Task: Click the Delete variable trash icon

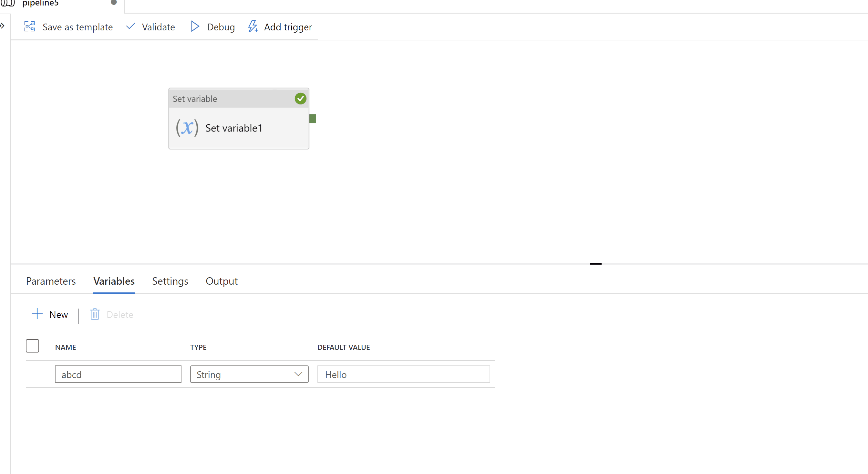Action: click(x=95, y=315)
